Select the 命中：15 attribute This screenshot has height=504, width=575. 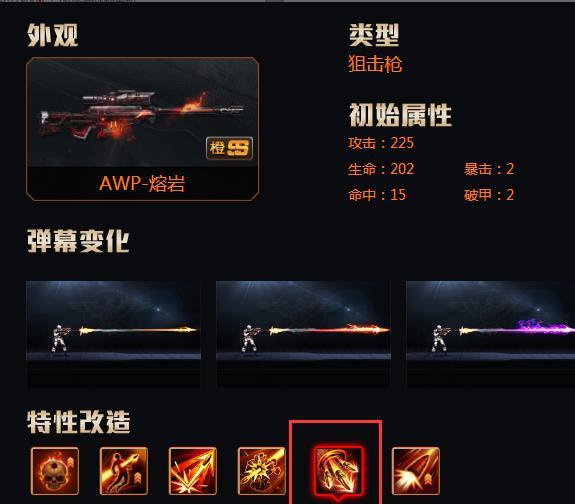coord(377,194)
